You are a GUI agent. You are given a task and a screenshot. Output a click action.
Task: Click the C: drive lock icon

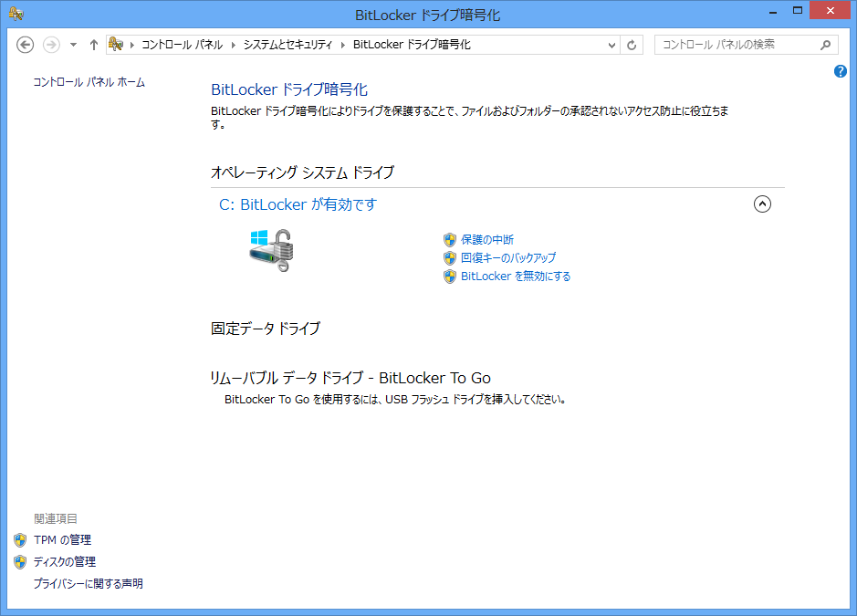coord(272,250)
